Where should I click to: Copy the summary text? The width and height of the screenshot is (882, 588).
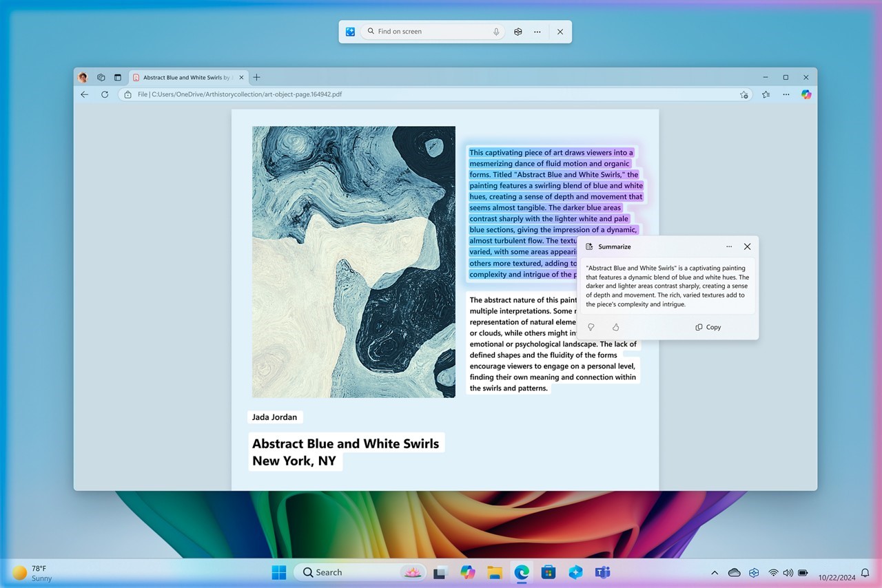[x=708, y=327]
